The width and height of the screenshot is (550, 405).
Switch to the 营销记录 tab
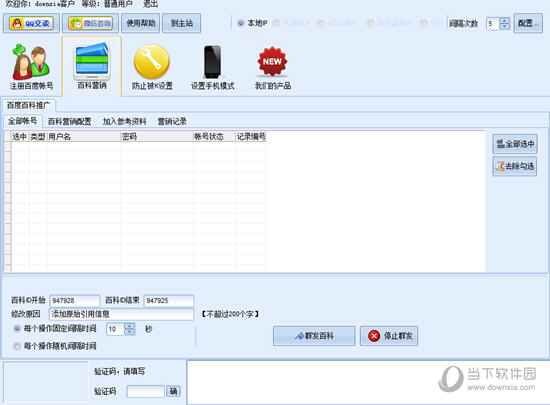(x=172, y=122)
